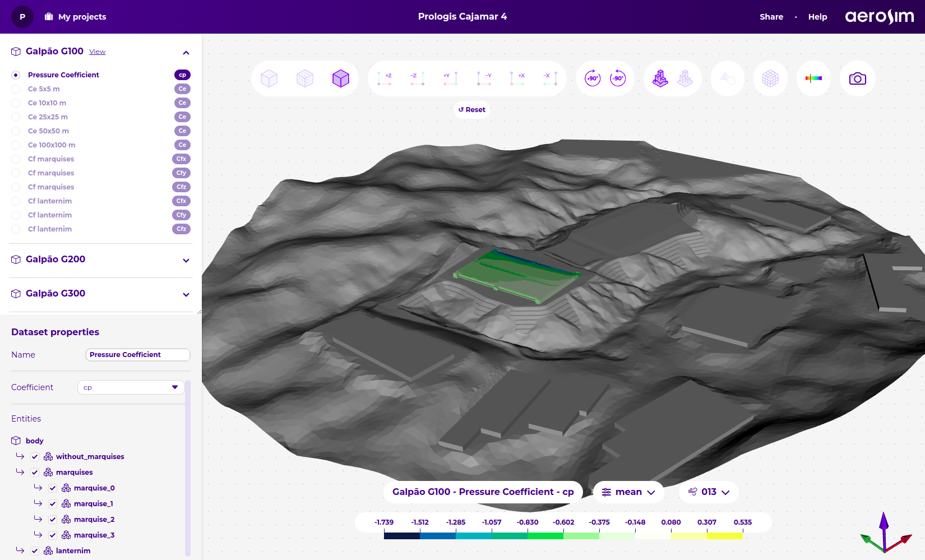Rotate view +90 degrees
The width and height of the screenshot is (925, 560).
[x=593, y=78]
